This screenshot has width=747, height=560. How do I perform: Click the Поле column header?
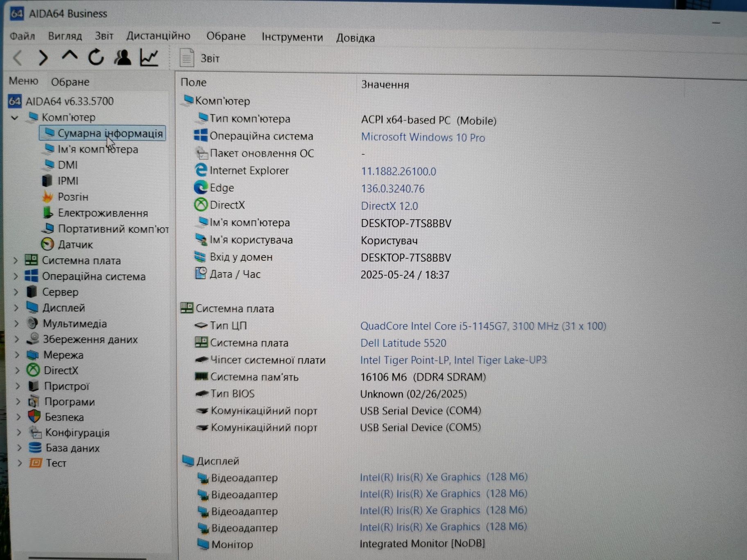click(x=194, y=83)
